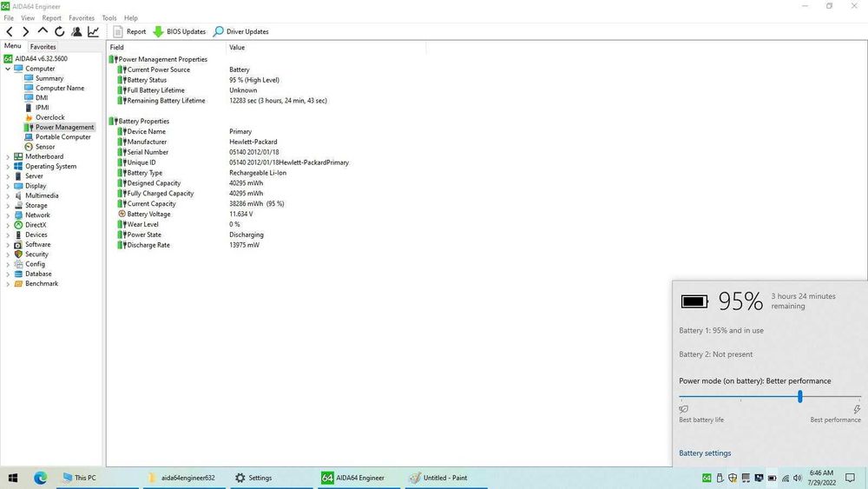Image resolution: width=868 pixels, height=489 pixels.
Task: Open the notification center icon
Action: tap(851, 478)
